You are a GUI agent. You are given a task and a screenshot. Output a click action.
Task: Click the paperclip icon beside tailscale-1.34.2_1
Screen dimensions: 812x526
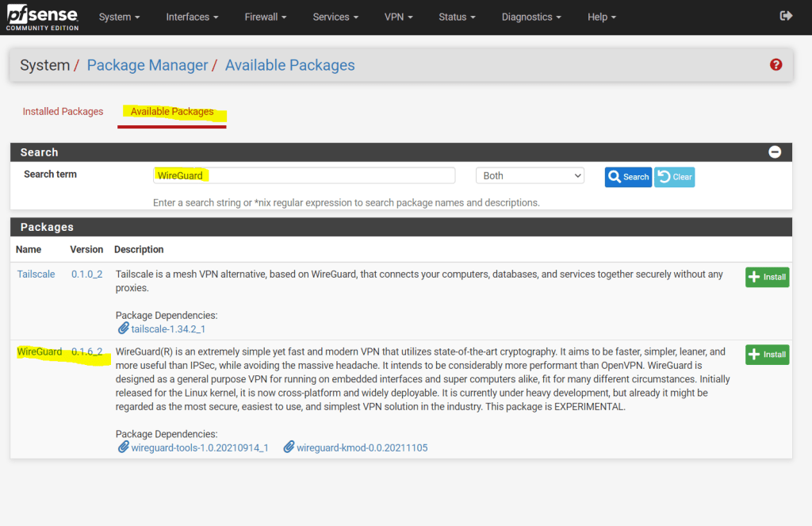click(123, 328)
